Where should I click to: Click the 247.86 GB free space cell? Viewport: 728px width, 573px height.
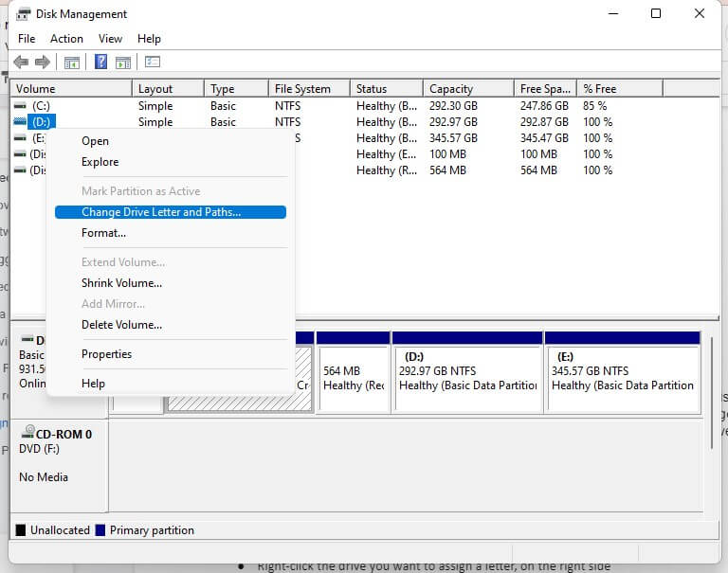pyautogui.click(x=544, y=106)
